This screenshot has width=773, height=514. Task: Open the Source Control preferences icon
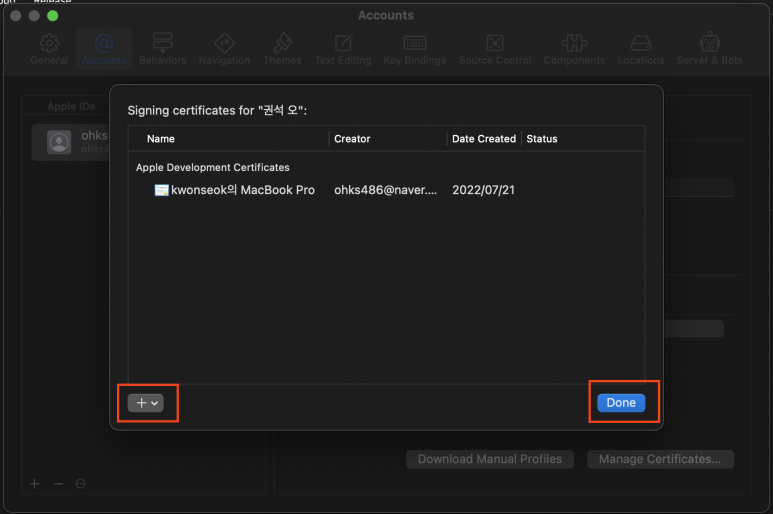pyautogui.click(x=495, y=43)
